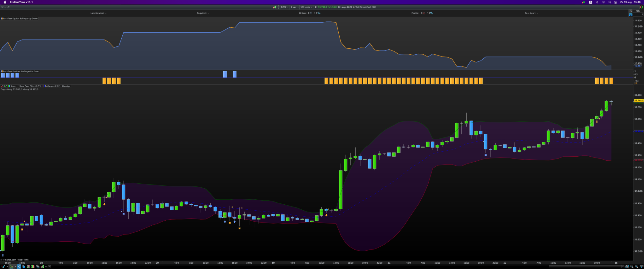Click the Wi-Fi icon in menu bar
644x269 pixels.
[x=603, y=2]
